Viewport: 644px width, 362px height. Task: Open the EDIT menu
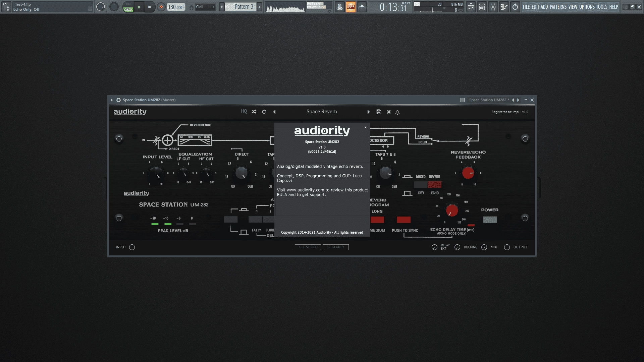[x=535, y=7]
